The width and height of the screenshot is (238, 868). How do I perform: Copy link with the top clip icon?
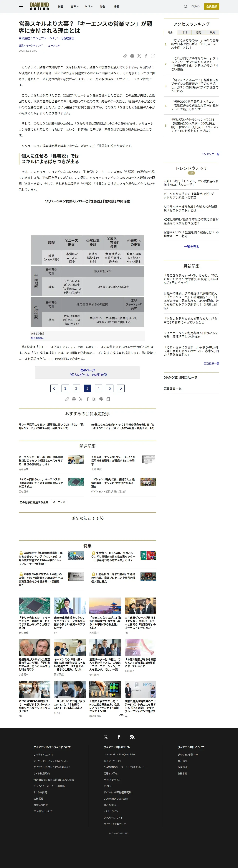[x=125, y=56]
